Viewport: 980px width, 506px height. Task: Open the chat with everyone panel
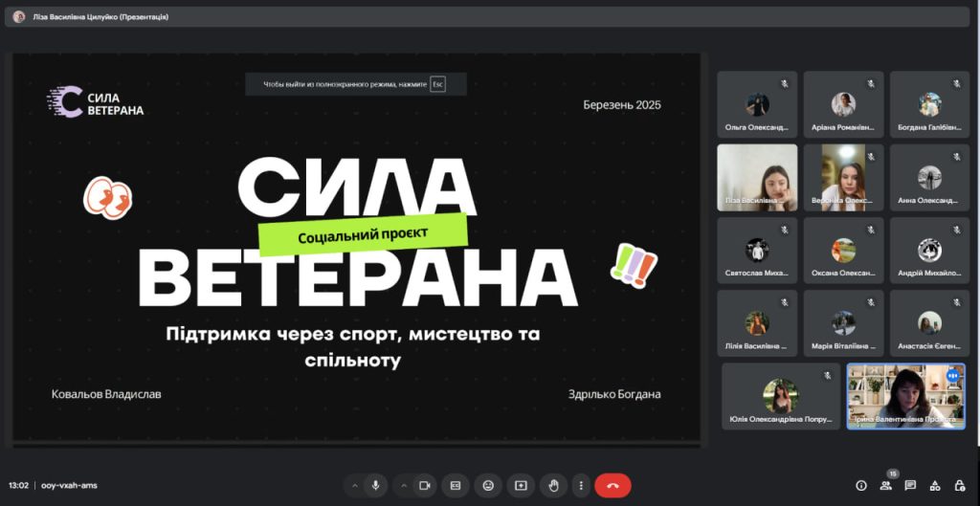910,485
